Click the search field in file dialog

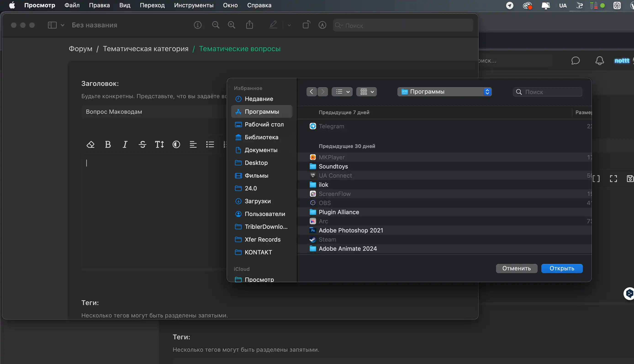click(547, 92)
